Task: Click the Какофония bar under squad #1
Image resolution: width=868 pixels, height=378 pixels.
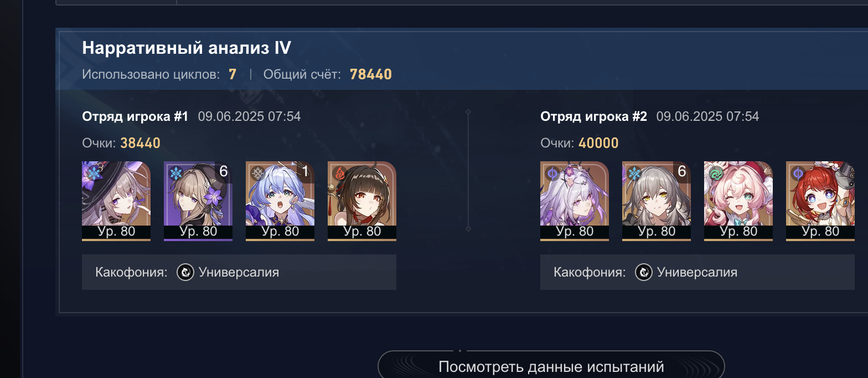Action: click(239, 272)
